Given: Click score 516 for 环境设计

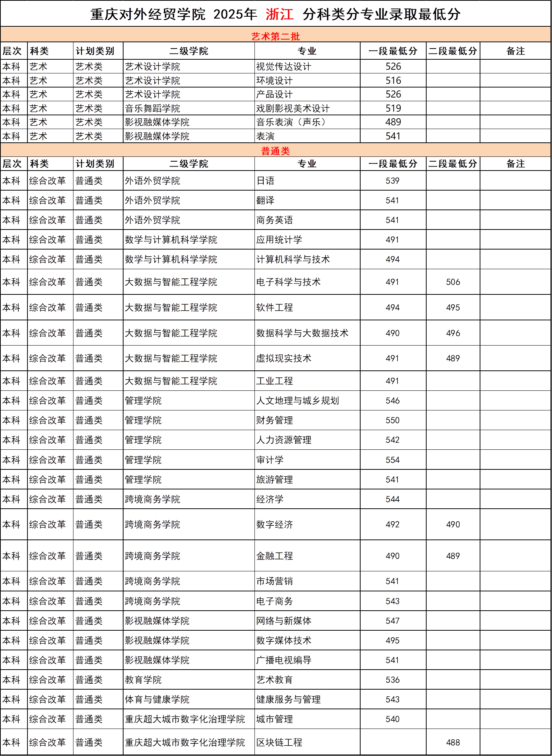Looking at the screenshot, I should 393,81.
